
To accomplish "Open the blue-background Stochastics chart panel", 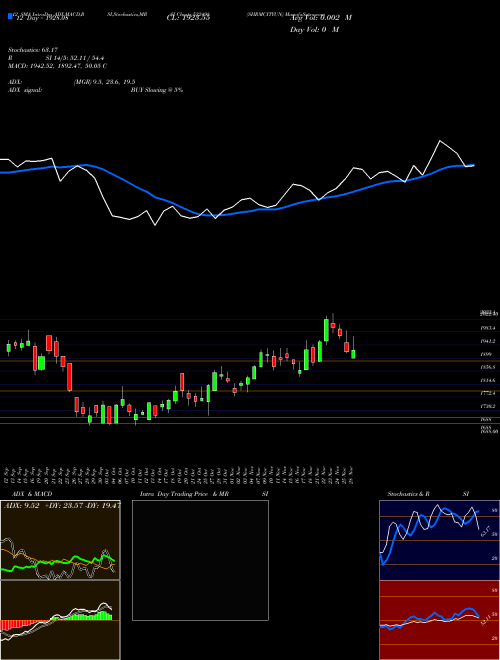I will [439, 540].
